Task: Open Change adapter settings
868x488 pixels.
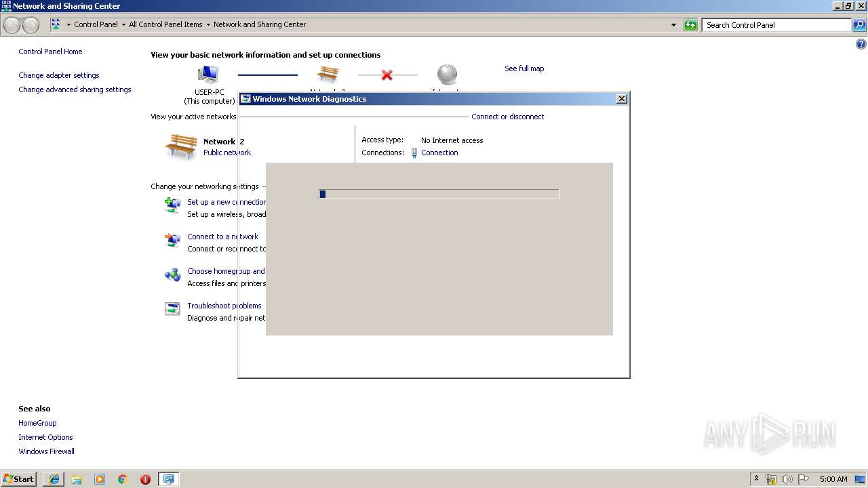Action: click(x=59, y=75)
